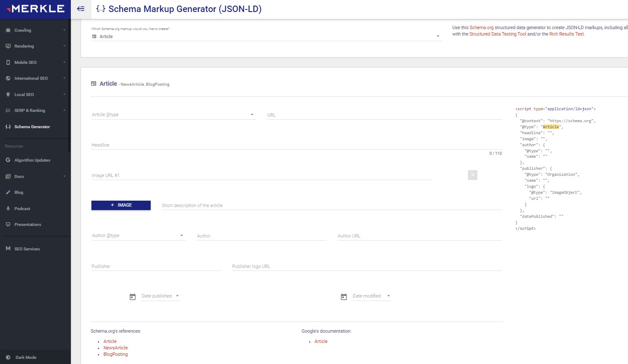Collapse the sidebar using the double arrow icon
Image resolution: width=628 pixels, height=364 pixels.
point(81,9)
